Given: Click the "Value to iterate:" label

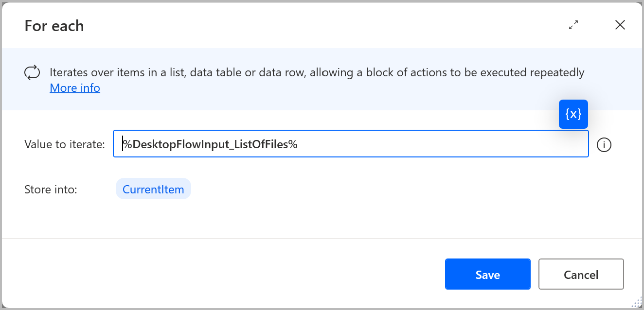Looking at the screenshot, I should point(65,144).
